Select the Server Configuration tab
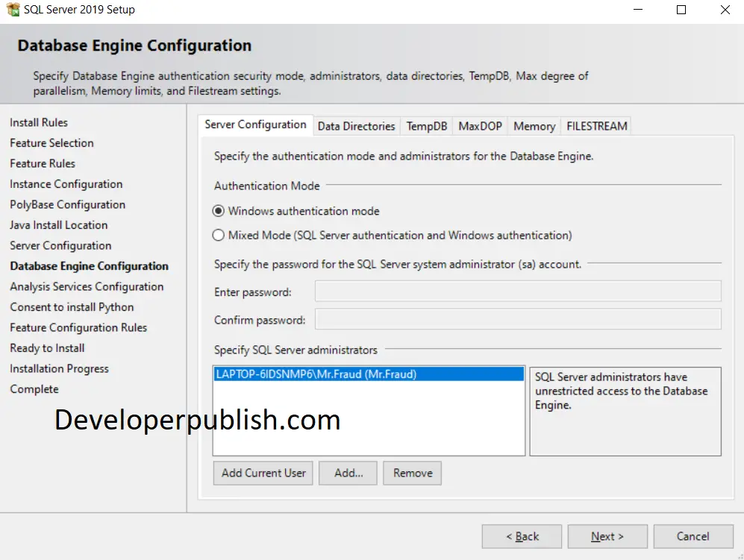744x560 pixels. pos(255,125)
